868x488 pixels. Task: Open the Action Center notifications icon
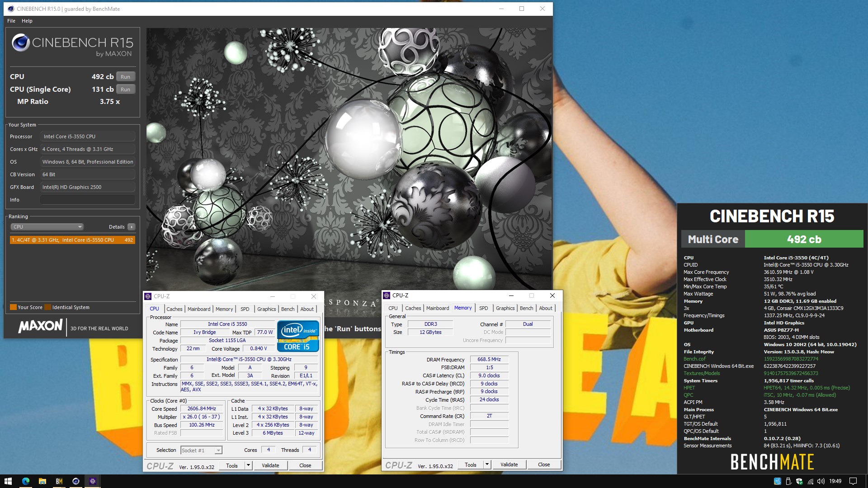click(x=853, y=481)
